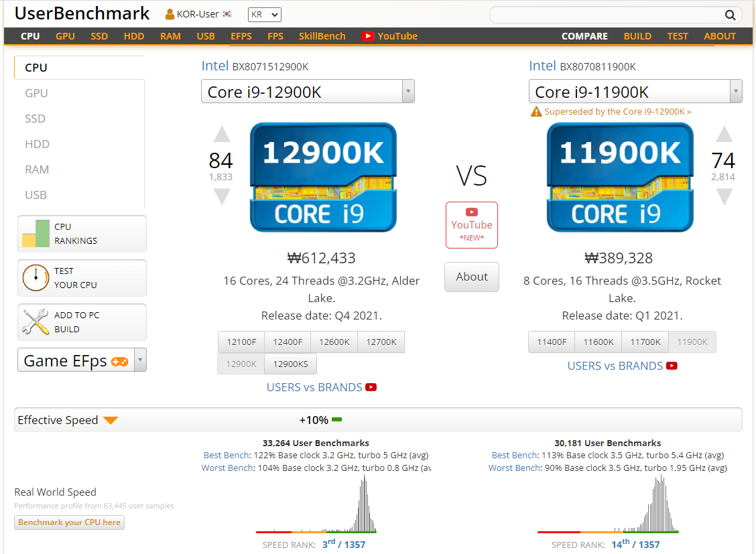Click the Intel brand link above 11900K

point(542,66)
